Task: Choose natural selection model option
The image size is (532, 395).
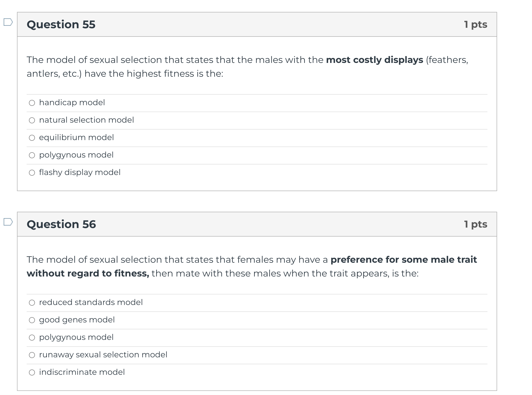Action: click(32, 121)
